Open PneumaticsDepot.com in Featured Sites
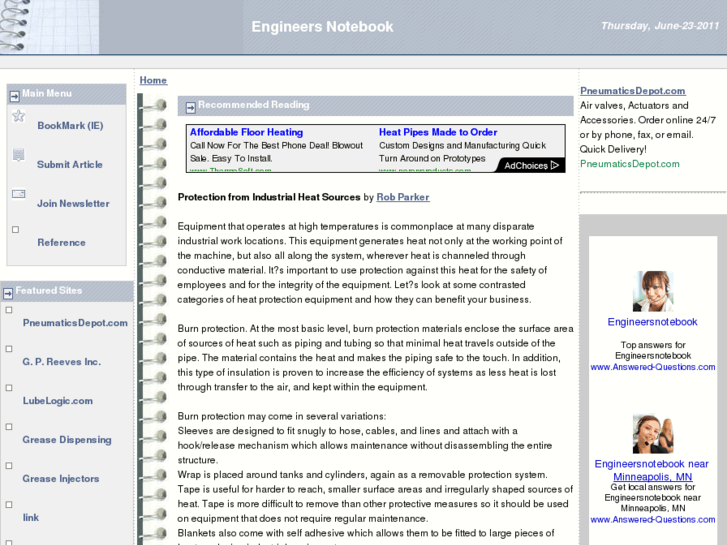The height and width of the screenshot is (545, 727). pos(75,323)
